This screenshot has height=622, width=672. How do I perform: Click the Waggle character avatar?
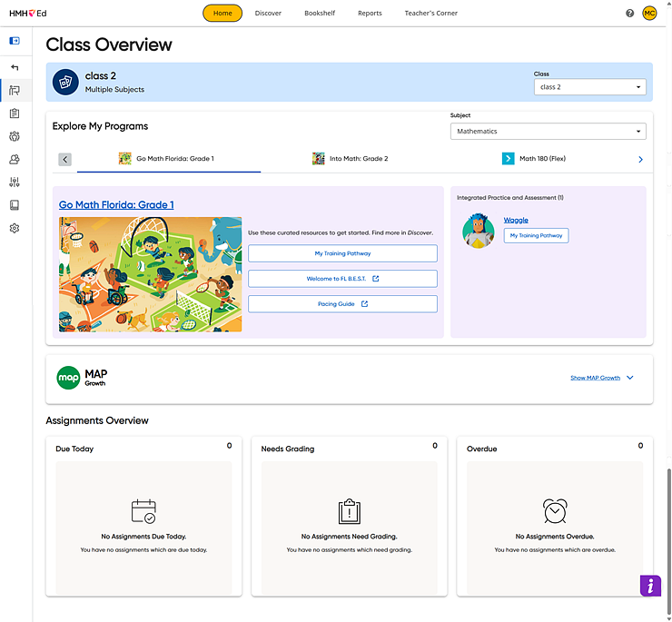pyautogui.click(x=479, y=231)
